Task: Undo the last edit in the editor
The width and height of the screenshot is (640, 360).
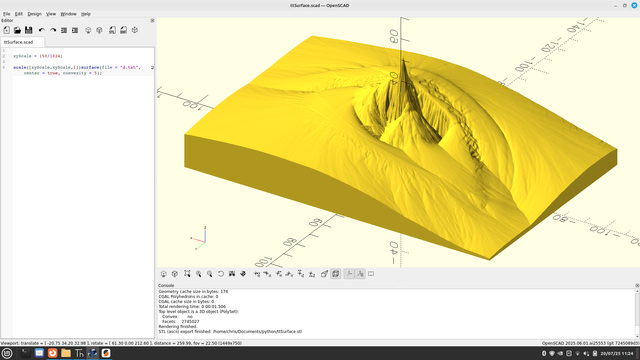Action: point(42,30)
